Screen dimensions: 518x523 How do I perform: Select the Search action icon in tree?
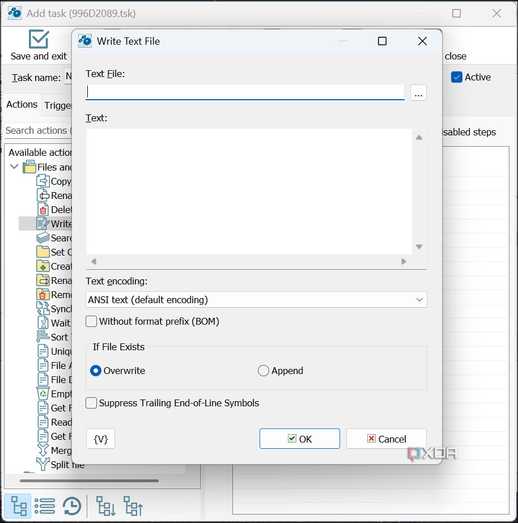click(x=43, y=238)
